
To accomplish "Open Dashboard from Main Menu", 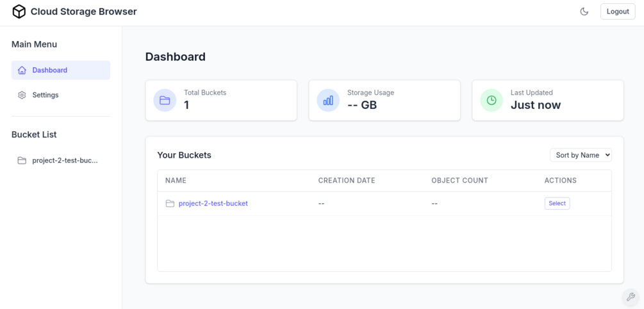I will point(50,71).
